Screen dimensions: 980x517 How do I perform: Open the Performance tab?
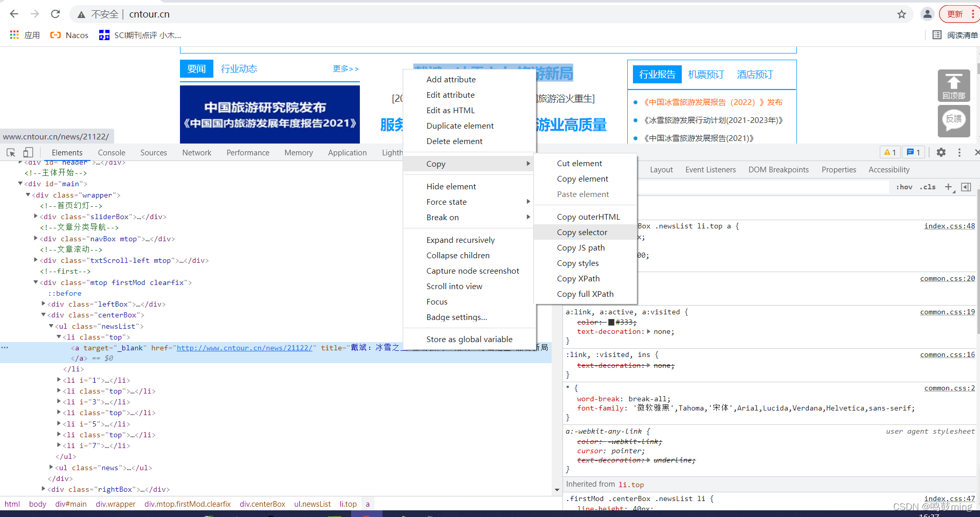point(248,153)
